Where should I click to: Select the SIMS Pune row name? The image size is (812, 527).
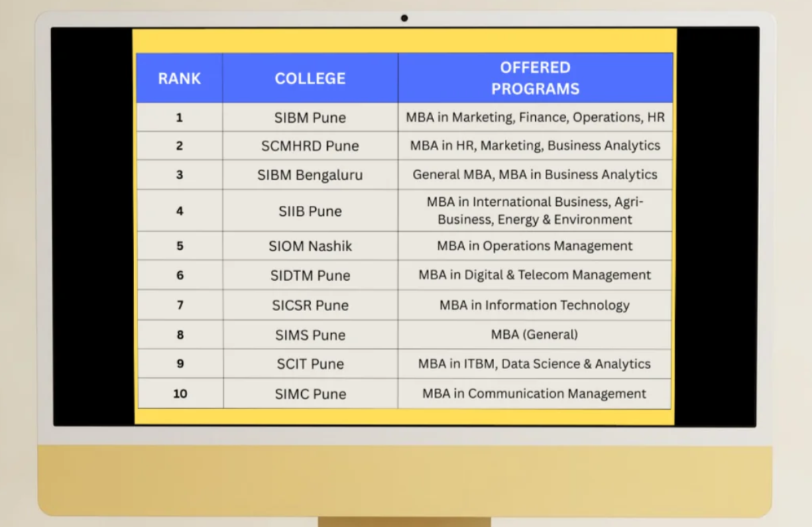(310, 335)
